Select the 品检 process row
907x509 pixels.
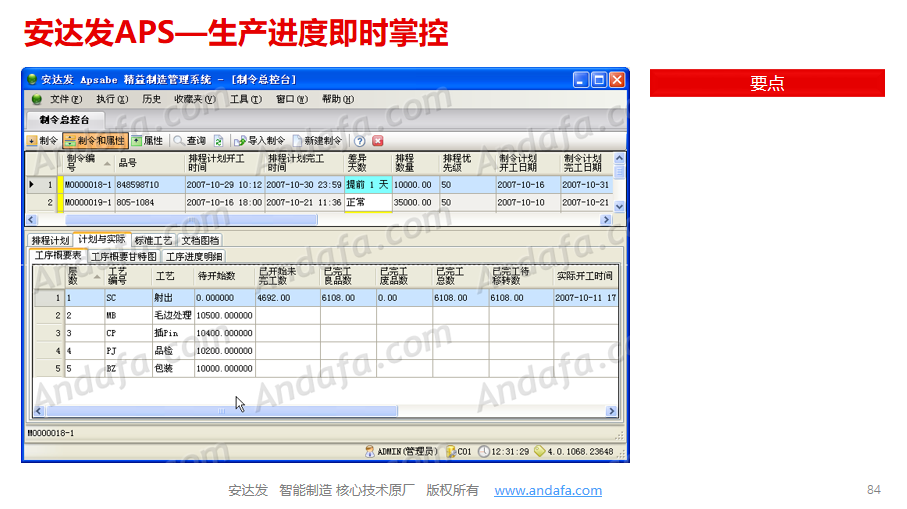click(325, 351)
